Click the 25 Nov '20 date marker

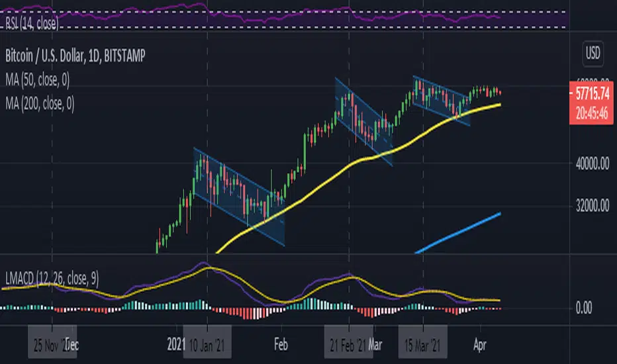tap(54, 344)
